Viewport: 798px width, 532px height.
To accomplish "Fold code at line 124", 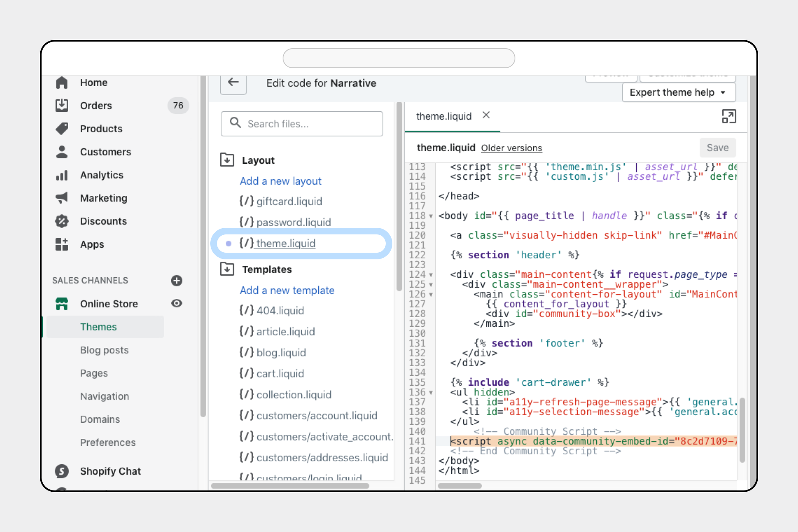I will click(431, 275).
